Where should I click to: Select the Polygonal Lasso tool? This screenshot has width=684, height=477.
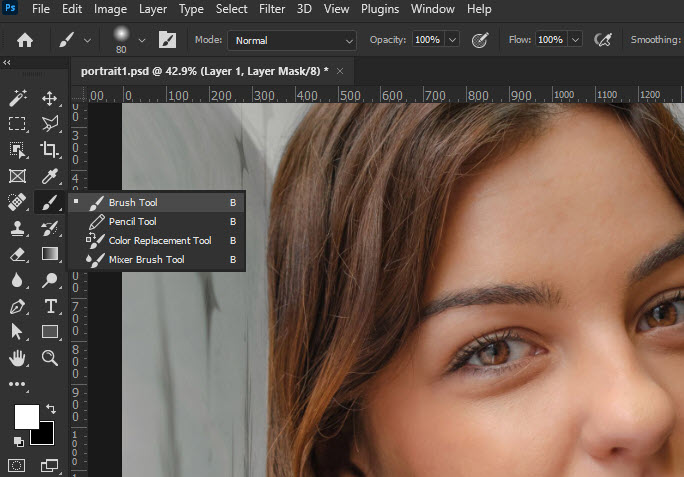click(50, 124)
